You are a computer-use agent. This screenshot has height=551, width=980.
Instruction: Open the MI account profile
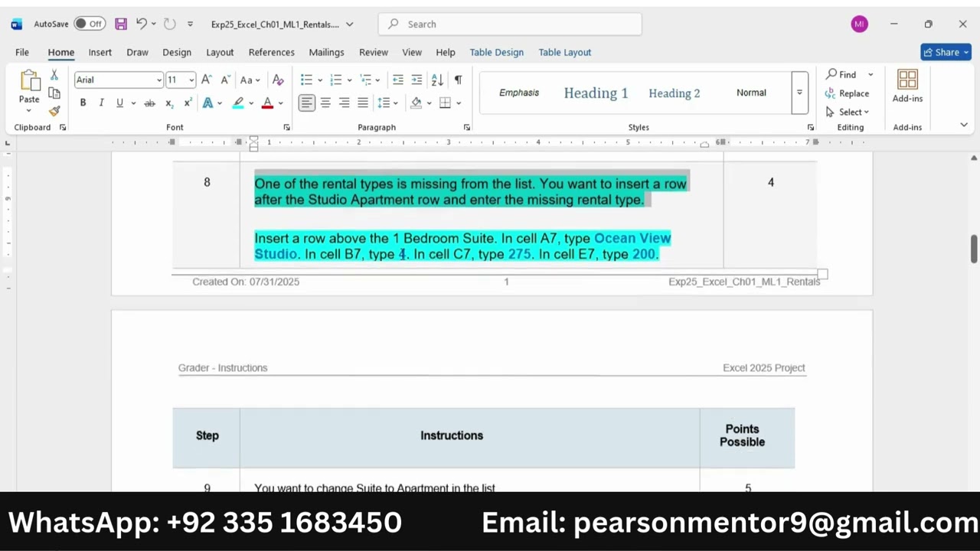pos(859,24)
